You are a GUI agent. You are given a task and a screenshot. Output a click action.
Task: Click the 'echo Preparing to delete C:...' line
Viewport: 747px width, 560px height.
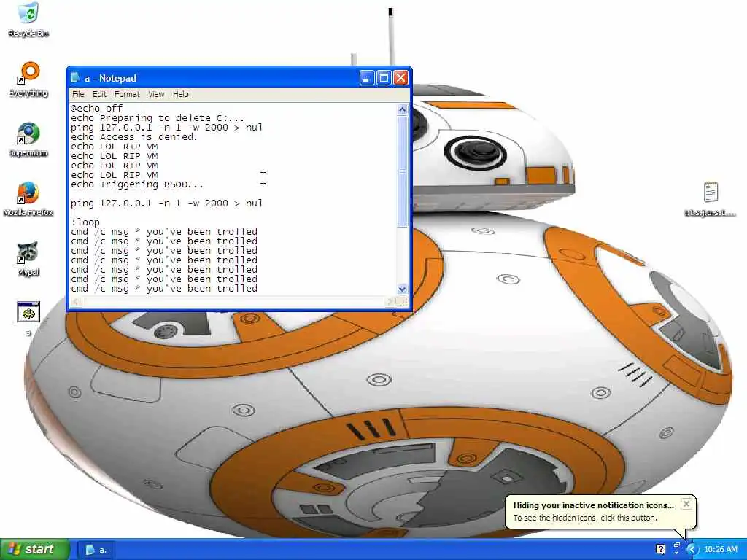158,117
